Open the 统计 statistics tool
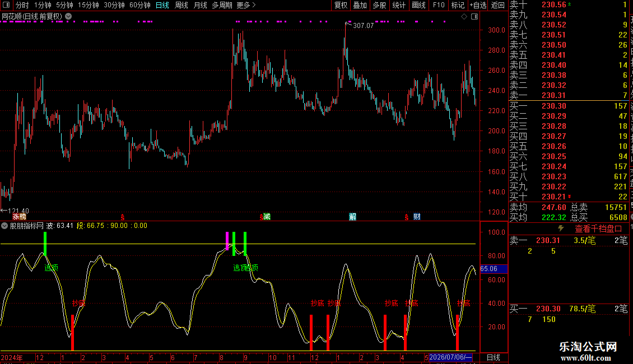 coord(399,5)
